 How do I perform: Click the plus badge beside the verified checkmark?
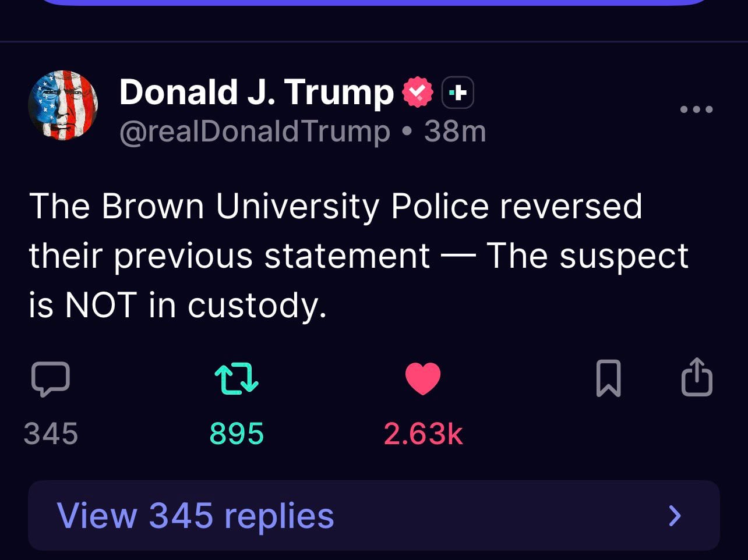(x=458, y=92)
